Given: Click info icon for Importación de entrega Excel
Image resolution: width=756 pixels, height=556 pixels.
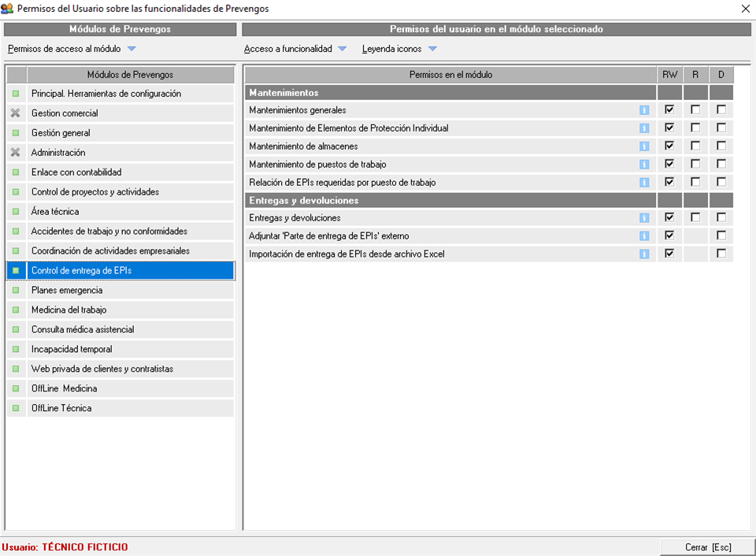Looking at the screenshot, I should 644,254.
